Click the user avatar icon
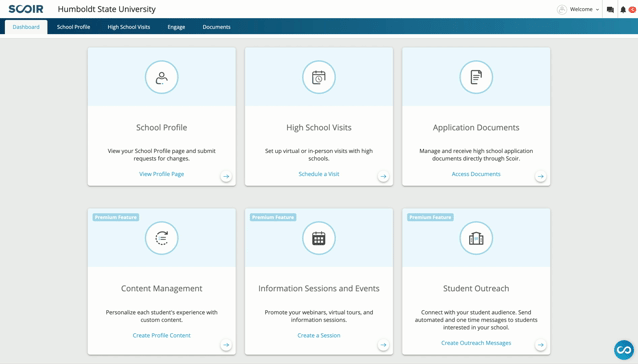638x364 pixels. tap(562, 9)
